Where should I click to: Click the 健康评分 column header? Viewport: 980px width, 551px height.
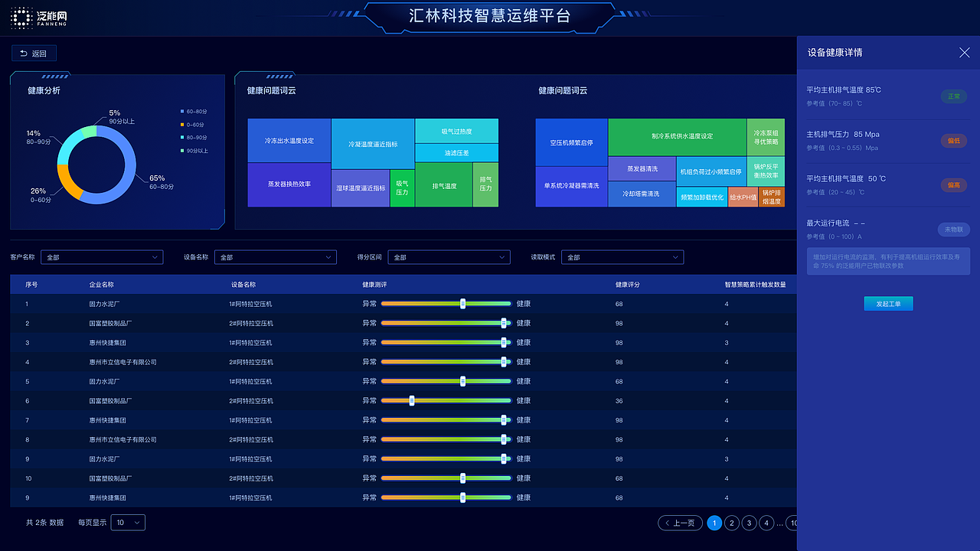click(x=628, y=285)
